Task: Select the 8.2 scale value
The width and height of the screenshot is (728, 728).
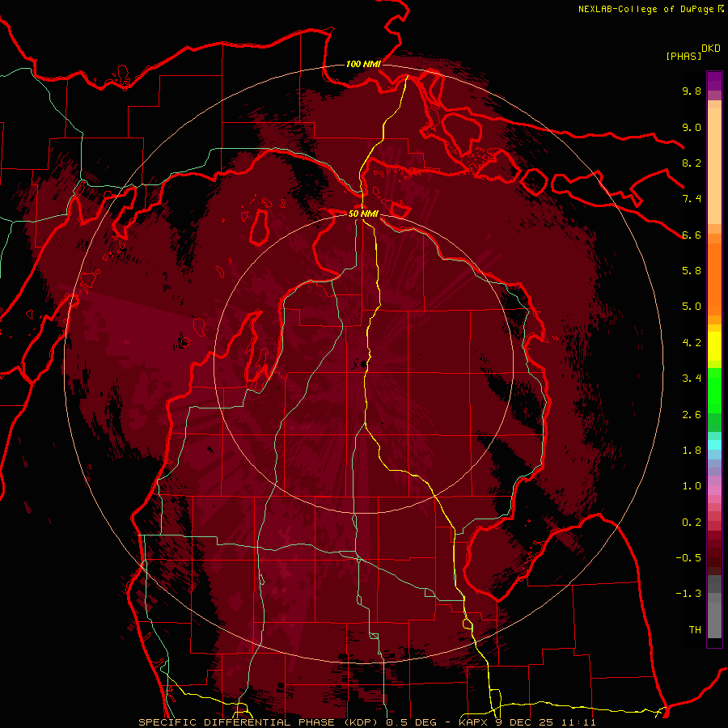Action: click(x=692, y=163)
